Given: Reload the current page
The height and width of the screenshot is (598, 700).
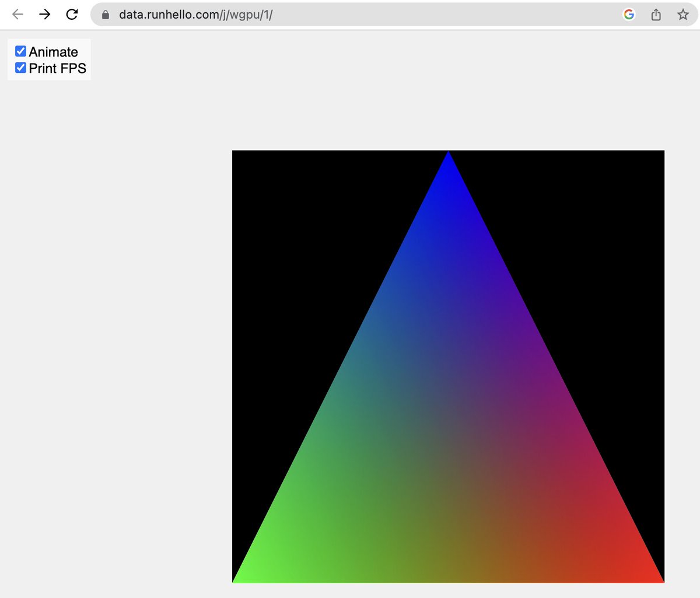Looking at the screenshot, I should coord(72,15).
